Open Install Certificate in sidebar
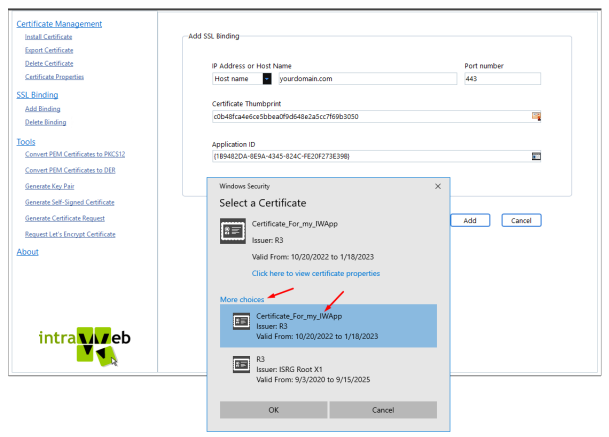 [49, 37]
